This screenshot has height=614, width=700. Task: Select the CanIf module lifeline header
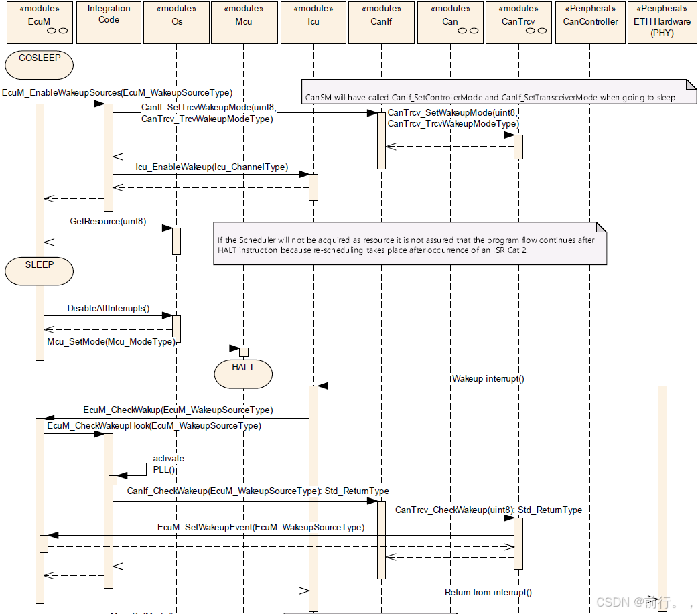[381, 22]
